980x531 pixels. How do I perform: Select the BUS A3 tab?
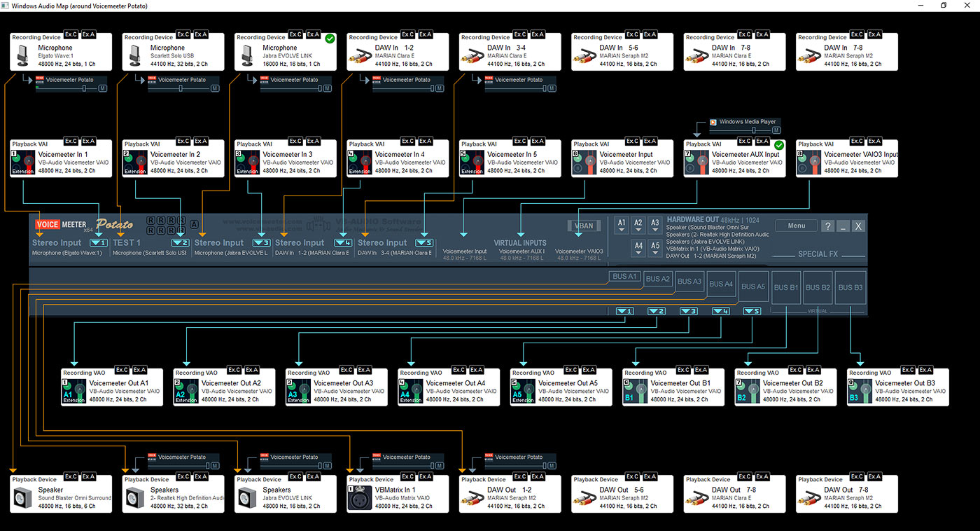(x=689, y=282)
